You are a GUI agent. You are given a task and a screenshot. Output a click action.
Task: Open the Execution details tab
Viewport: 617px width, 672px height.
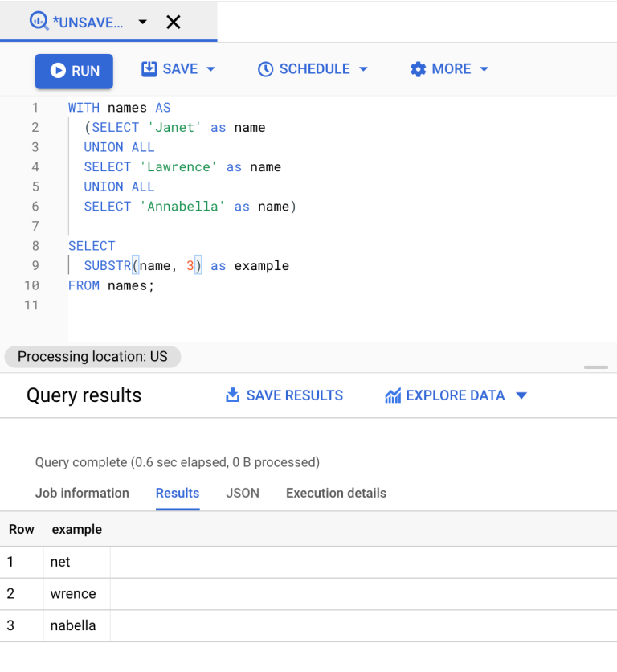pos(336,493)
